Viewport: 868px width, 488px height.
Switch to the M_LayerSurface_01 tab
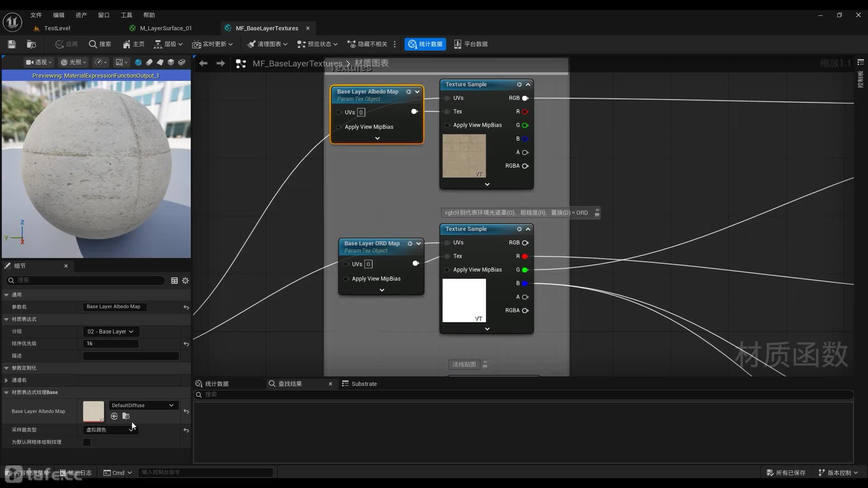[165, 28]
